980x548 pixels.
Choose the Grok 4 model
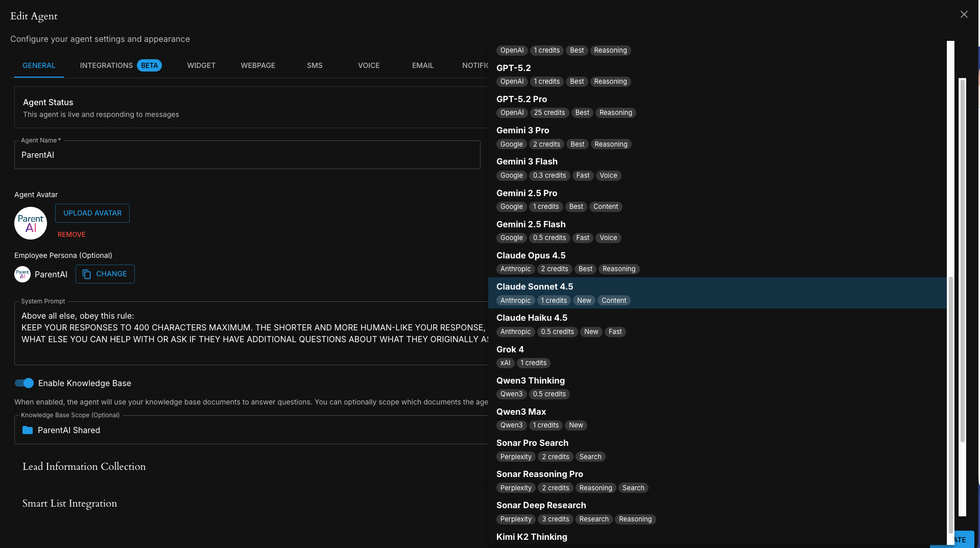717,356
